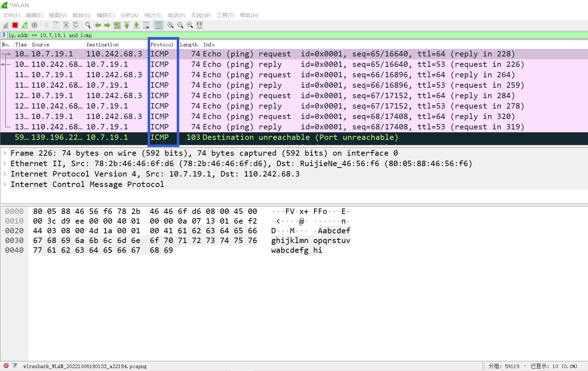
Task: Open the 统计(S) menu
Action: [x=153, y=15]
